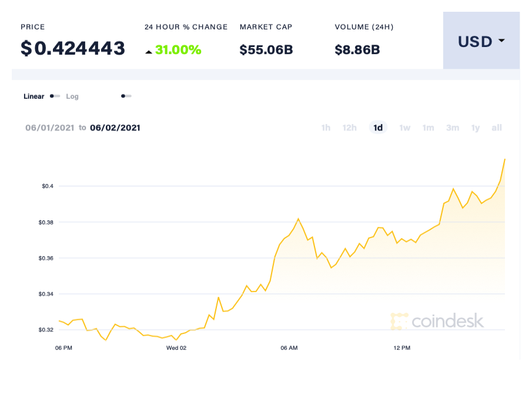This screenshot has height=395, width=532.
Task: Click the CoinDesk logo icon on the chart
Action: pos(400,322)
